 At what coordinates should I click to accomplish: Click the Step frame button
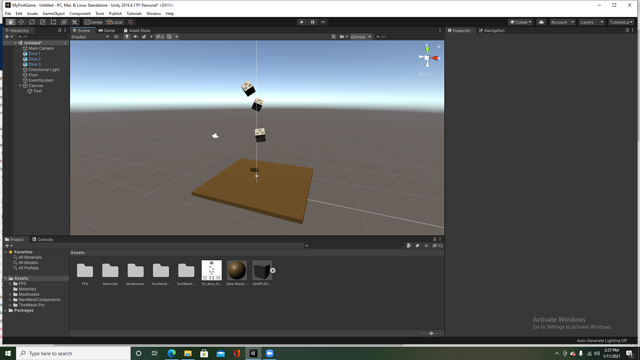click(323, 22)
